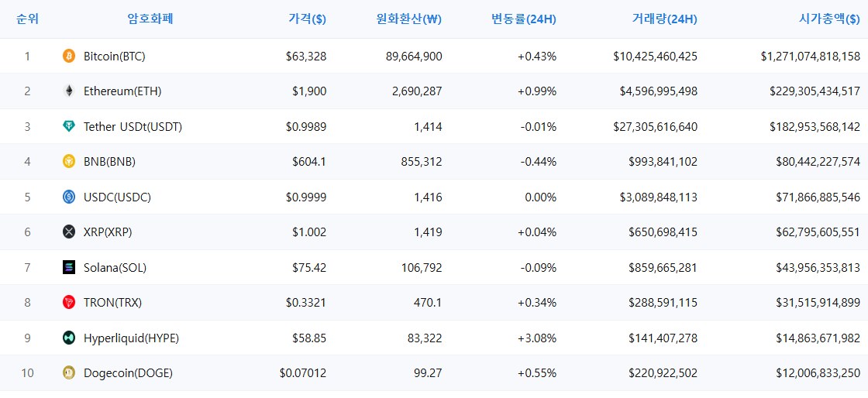Select USDC price $0.9999
The image size is (868, 398).
point(306,197)
